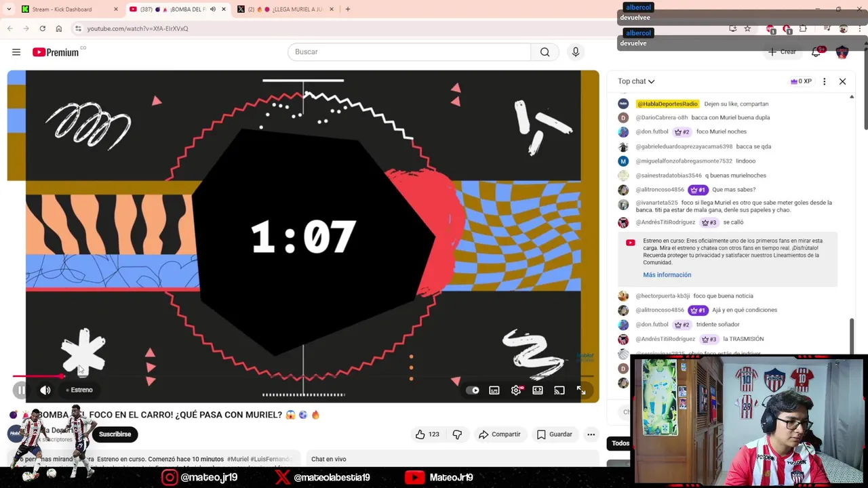Close the active YouTube BOMBA tab

pyautogui.click(x=223, y=9)
